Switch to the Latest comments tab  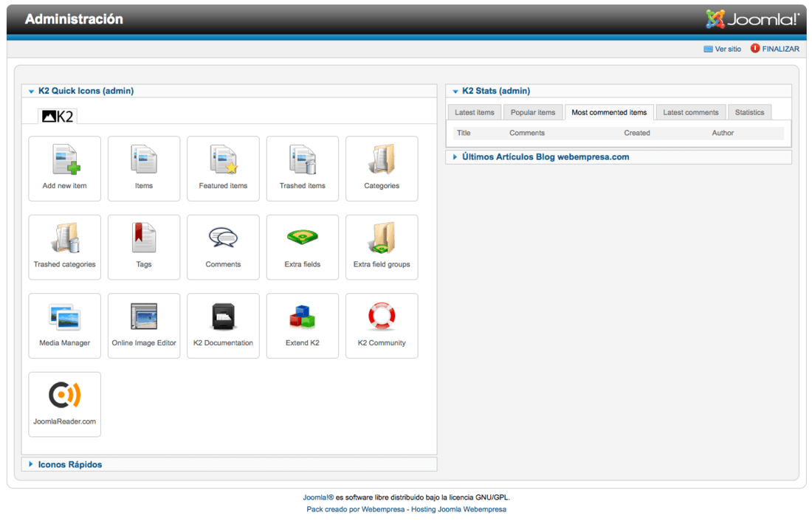point(691,112)
